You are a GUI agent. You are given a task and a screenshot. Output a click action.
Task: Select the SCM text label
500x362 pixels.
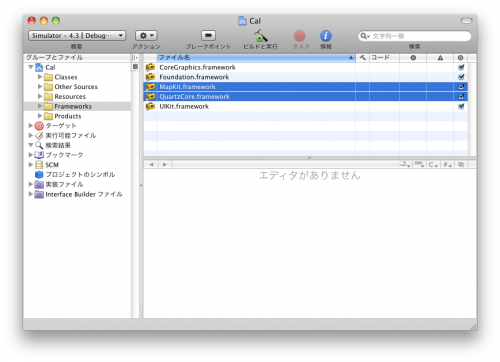pyautogui.click(x=52, y=165)
